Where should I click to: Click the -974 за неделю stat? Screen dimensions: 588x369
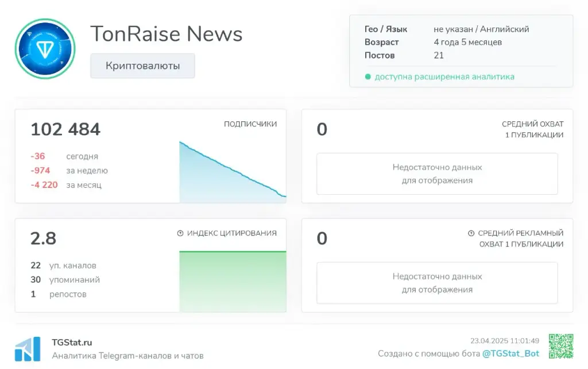click(x=69, y=171)
